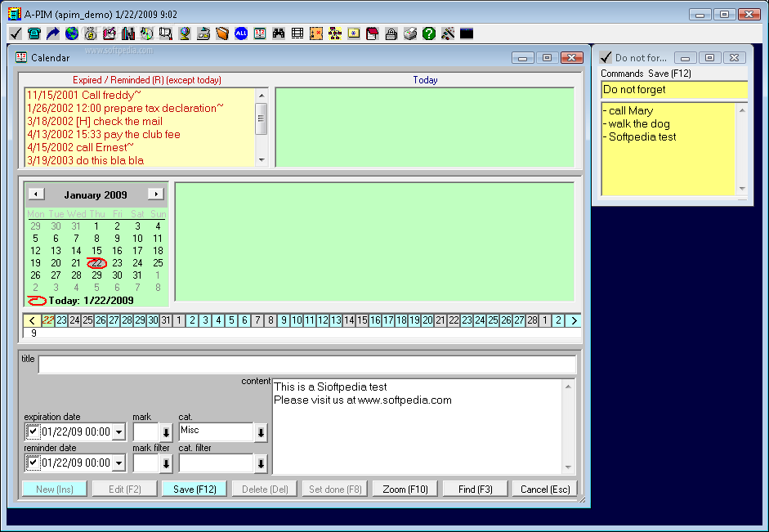Advance the day strip with right arrow

(574, 320)
